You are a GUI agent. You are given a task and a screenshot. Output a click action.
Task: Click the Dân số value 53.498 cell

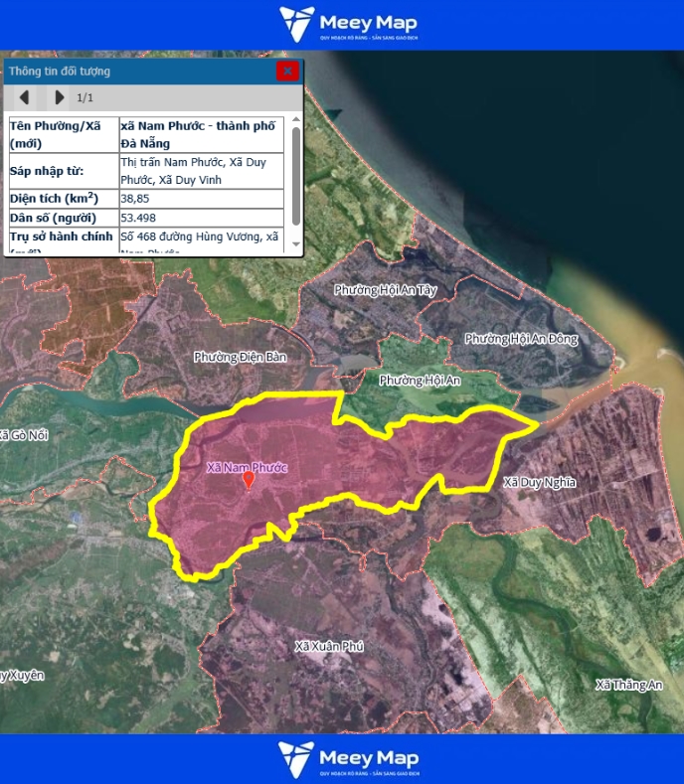[x=202, y=217]
